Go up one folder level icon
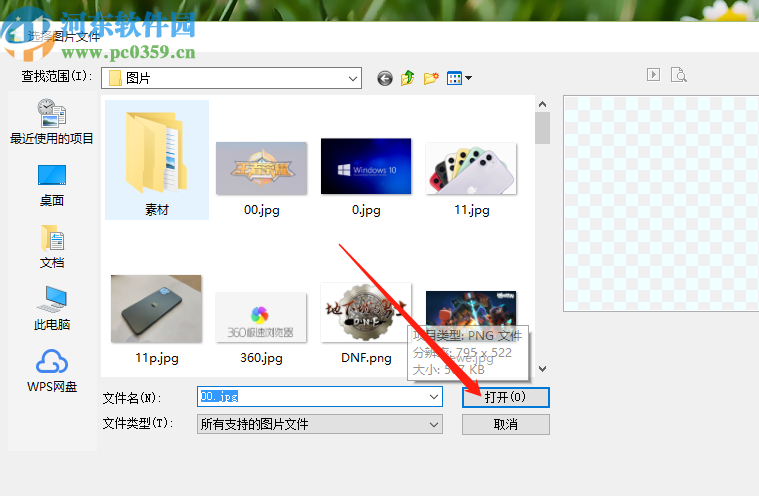Screen dimensions: 759x496 [408, 77]
